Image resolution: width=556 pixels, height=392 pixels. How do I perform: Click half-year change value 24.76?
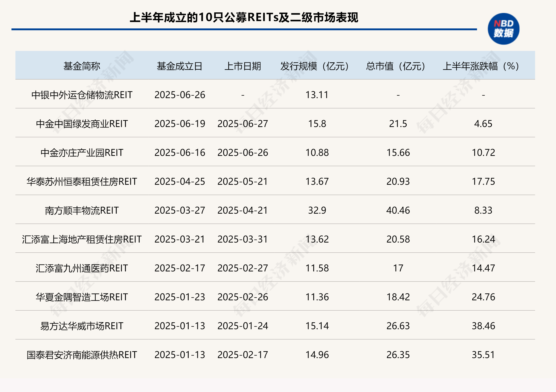(x=483, y=297)
